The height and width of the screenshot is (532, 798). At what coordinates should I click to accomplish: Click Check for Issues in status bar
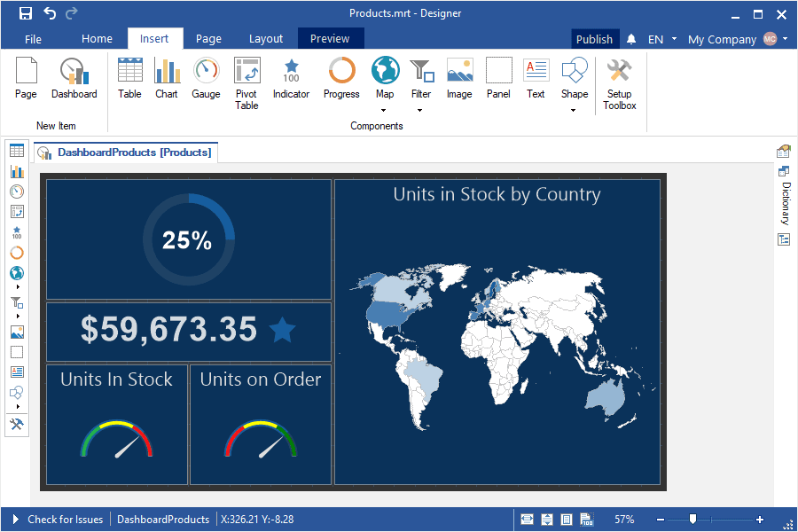pos(65,520)
